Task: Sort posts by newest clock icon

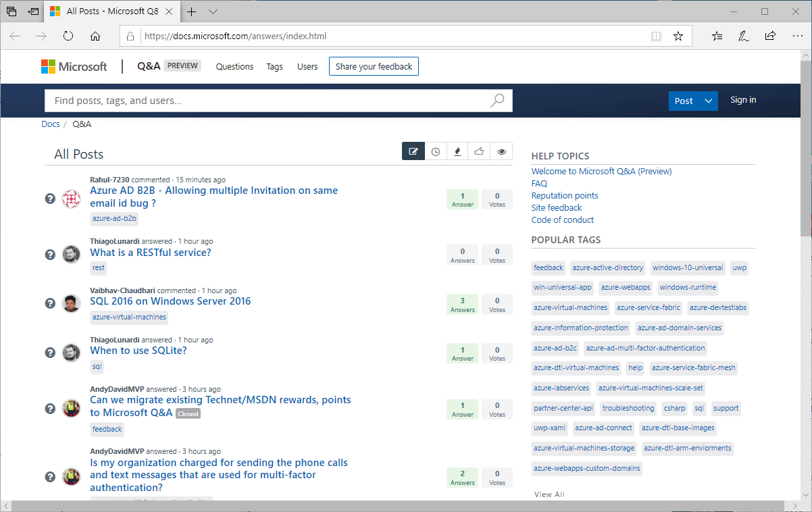Action: point(436,152)
